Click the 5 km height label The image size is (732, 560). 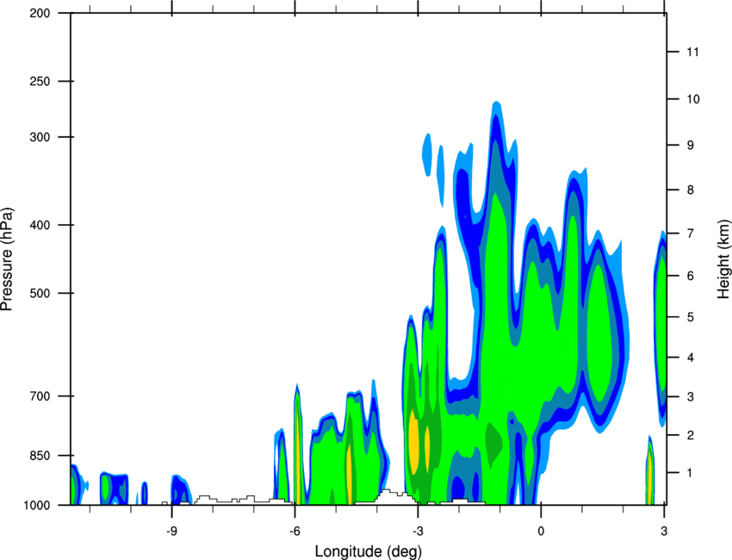coord(691,318)
